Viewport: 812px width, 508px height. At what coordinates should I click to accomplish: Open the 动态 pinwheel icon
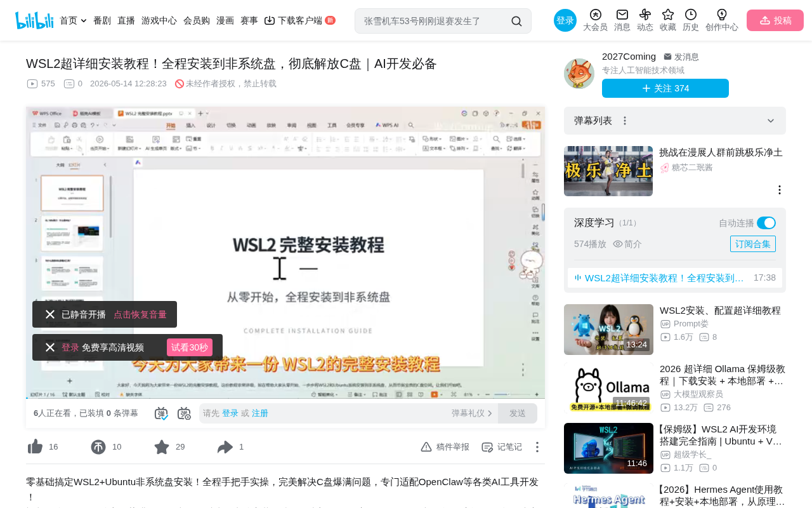coord(645,20)
